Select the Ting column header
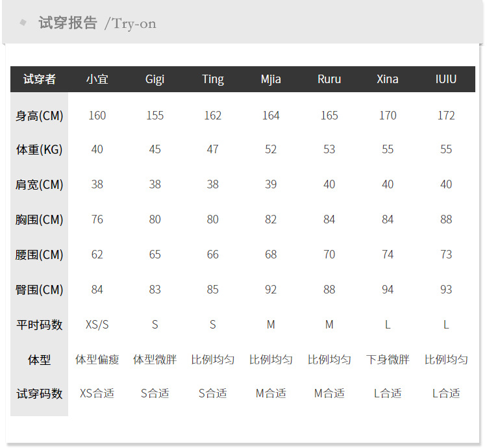Viewport: 487px width, 448px height. pos(213,79)
